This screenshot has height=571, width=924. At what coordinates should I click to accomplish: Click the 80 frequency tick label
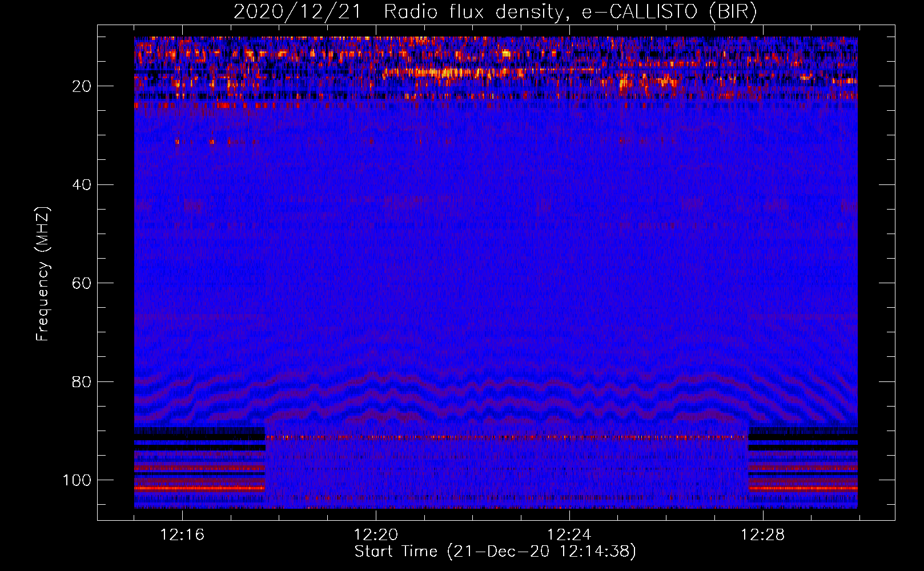coord(82,382)
